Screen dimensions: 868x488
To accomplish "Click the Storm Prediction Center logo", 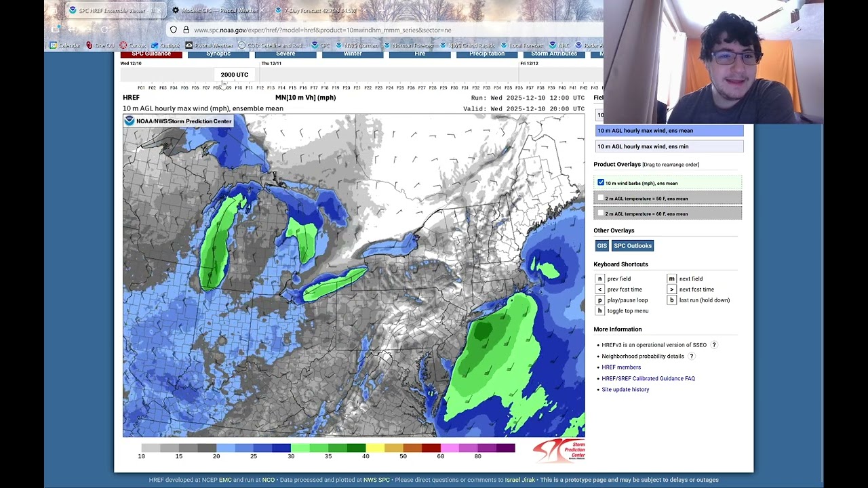I will (x=559, y=451).
